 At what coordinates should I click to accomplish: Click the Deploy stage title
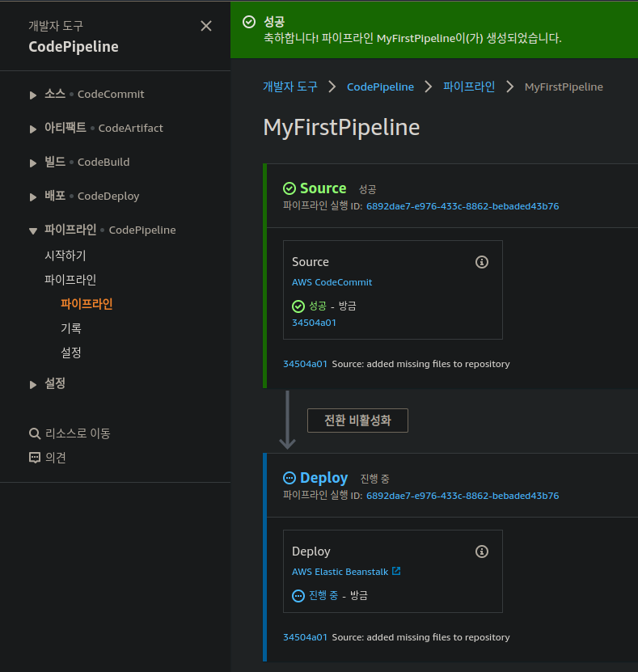point(324,477)
